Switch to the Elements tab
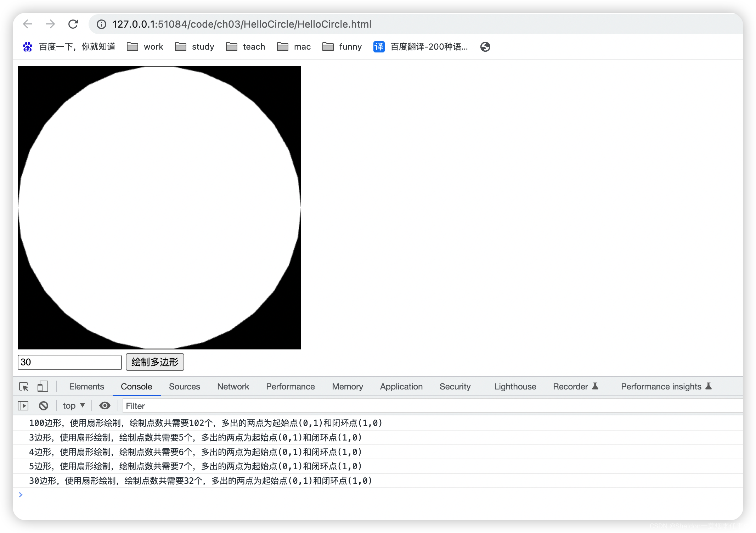Image resolution: width=756 pixels, height=533 pixels. click(86, 387)
